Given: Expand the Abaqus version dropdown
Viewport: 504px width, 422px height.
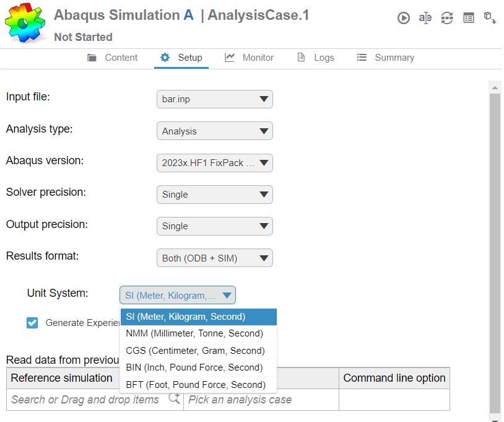Looking at the screenshot, I should (214, 163).
